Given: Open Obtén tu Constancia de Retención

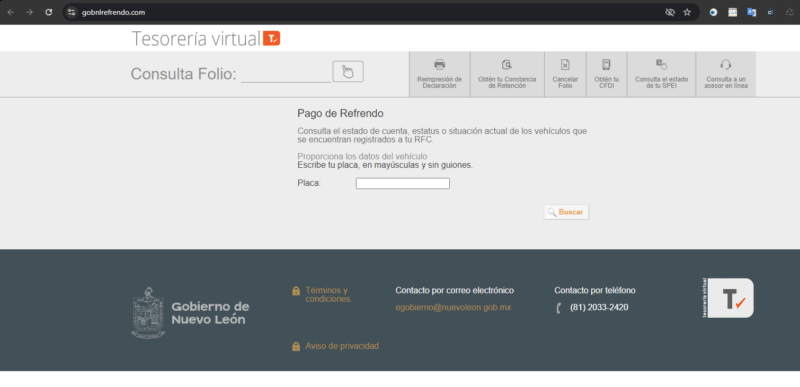Looking at the screenshot, I should pos(507,74).
